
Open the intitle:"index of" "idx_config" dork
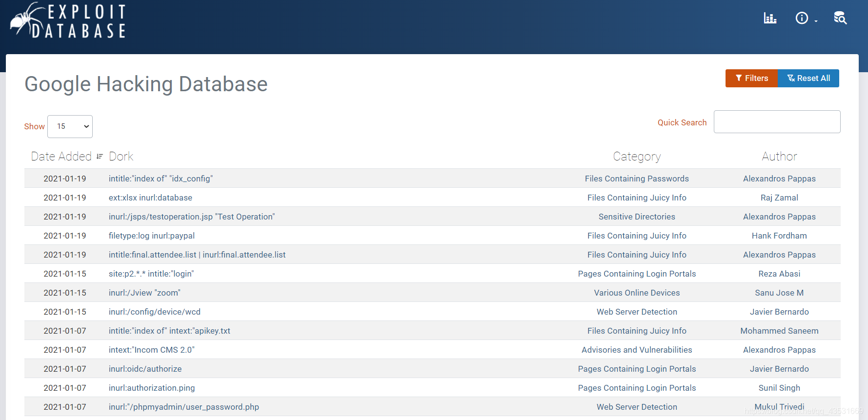161,179
